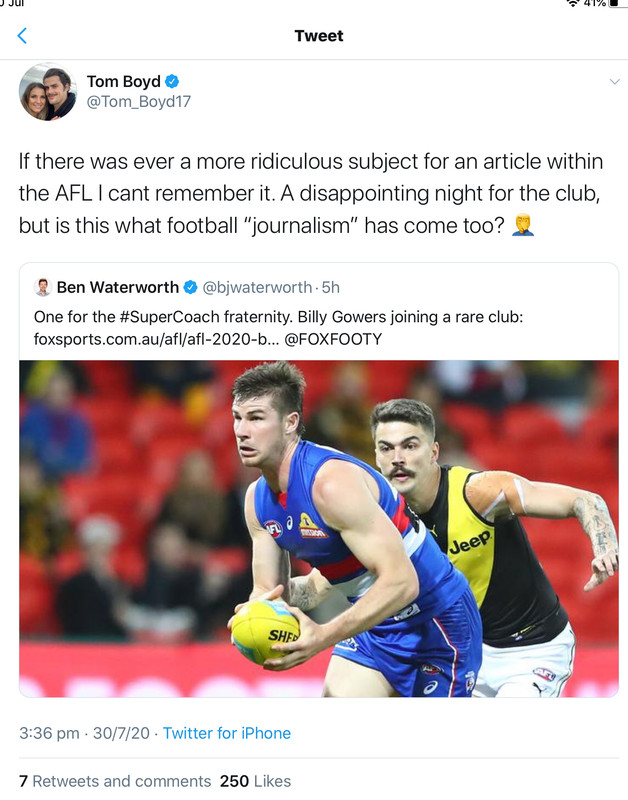Image resolution: width=628 pixels, height=800 pixels.
Task: Click the Wi-Fi status icon
Action: click(x=572, y=3)
